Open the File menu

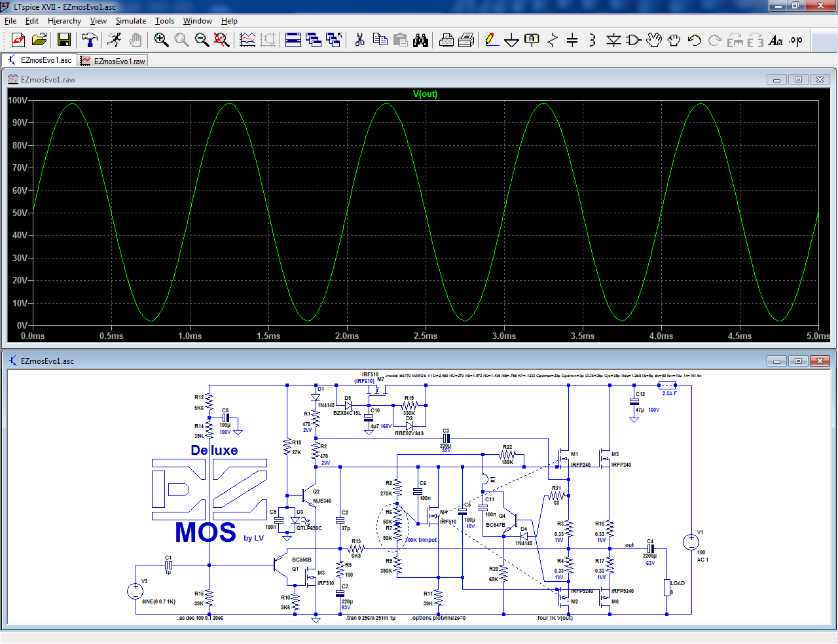coord(10,21)
